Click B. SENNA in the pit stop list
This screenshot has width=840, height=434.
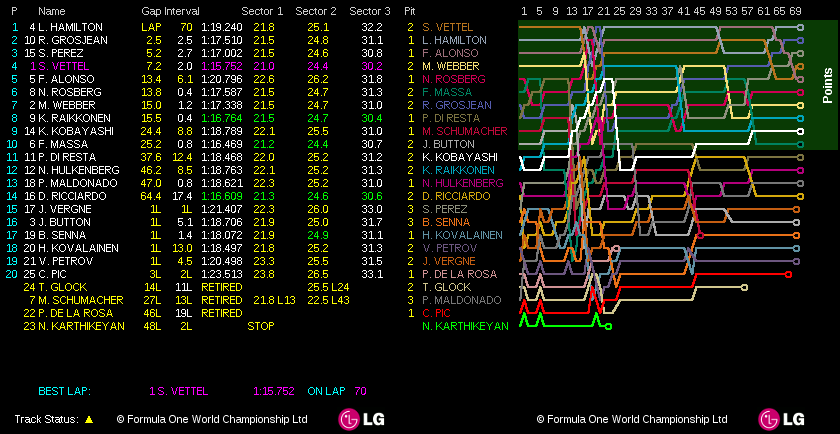pos(446,222)
